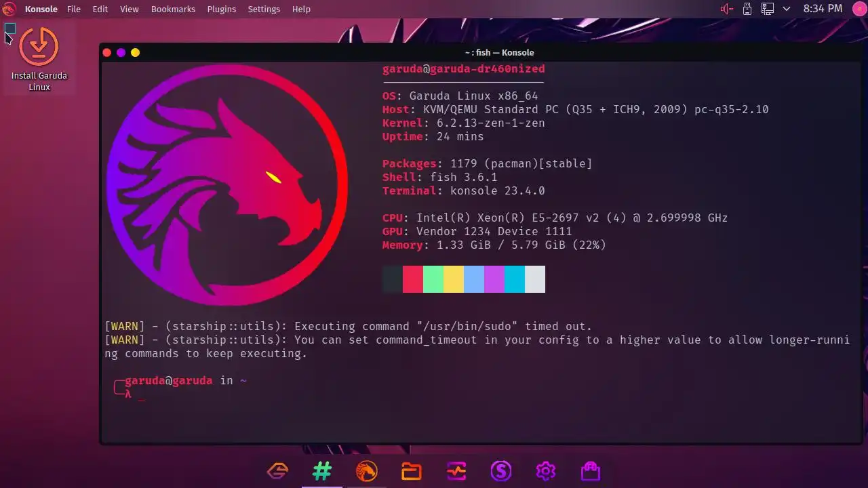Open the Garuda application launcher icon

(9, 9)
